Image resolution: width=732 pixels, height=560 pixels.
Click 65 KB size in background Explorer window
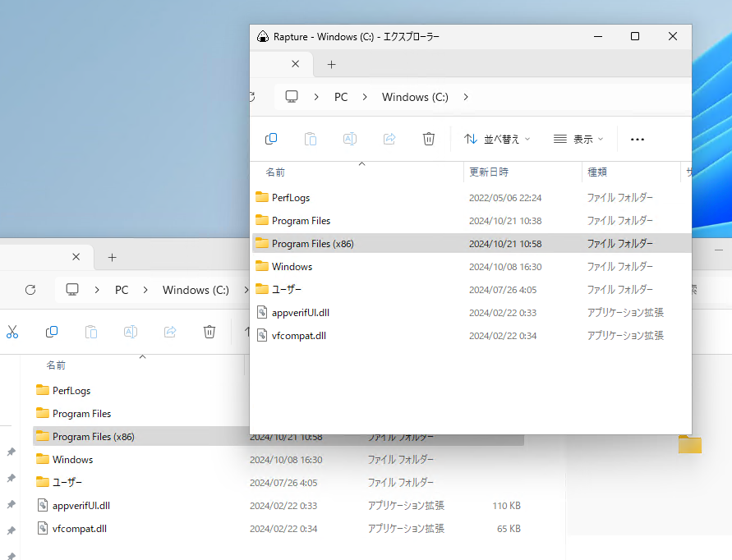(x=509, y=529)
